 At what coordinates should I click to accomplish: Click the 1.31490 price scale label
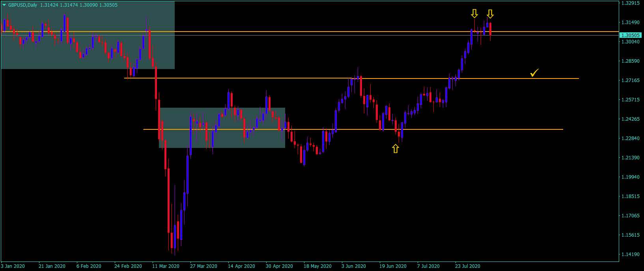[630, 22]
